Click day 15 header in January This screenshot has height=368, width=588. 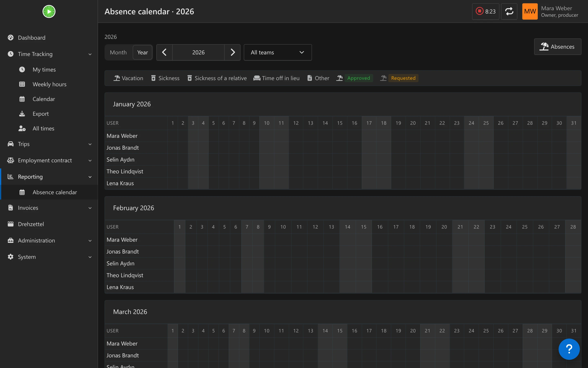[x=340, y=123]
